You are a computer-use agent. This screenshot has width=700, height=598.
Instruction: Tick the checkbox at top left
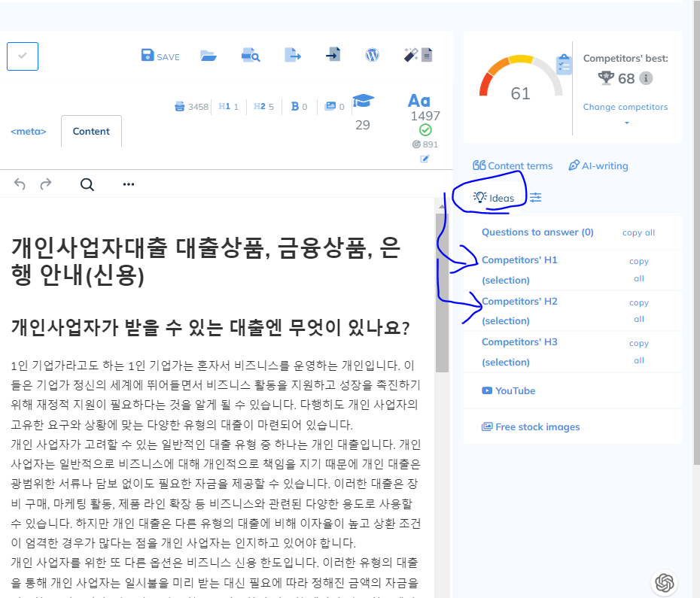(22, 56)
